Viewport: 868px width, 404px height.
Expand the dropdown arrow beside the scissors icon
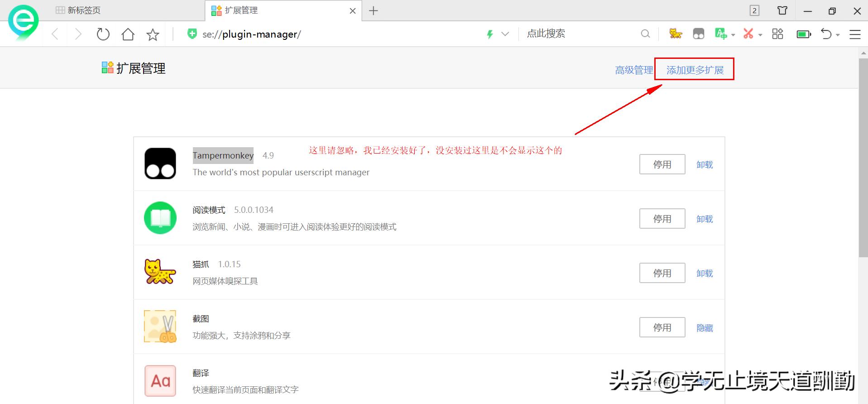[760, 35]
